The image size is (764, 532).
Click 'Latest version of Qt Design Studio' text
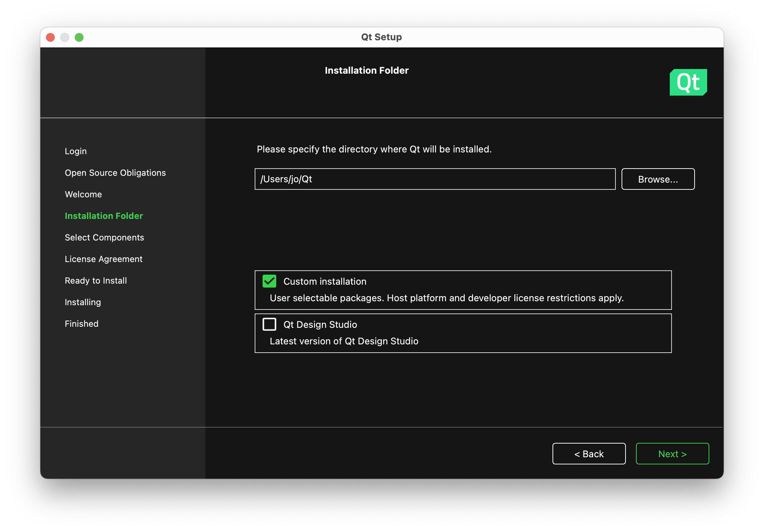344,341
